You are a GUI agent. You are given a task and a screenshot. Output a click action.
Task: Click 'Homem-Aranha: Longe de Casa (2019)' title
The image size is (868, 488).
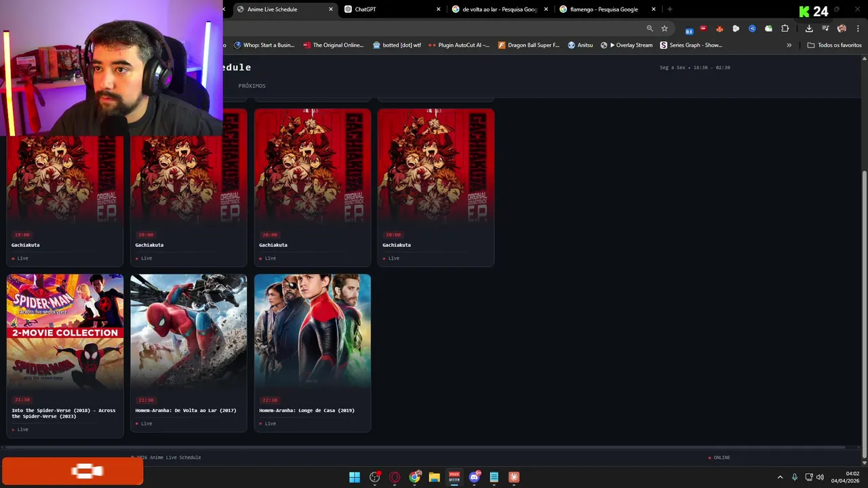(307, 411)
